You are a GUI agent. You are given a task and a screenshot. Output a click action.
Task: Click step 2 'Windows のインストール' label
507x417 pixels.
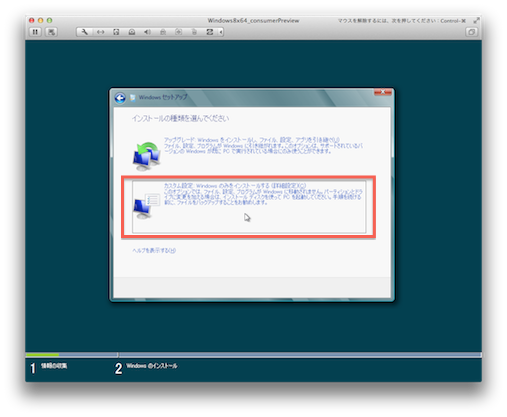(152, 366)
